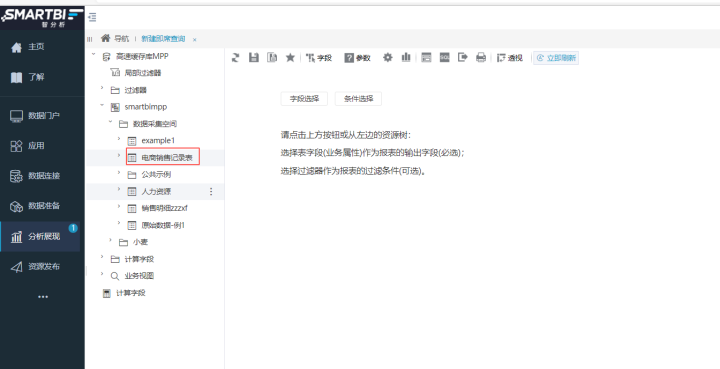This screenshot has height=369, width=720.
Task: Click the refresh arrows toolbar icon
Action: tap(236, 57)
